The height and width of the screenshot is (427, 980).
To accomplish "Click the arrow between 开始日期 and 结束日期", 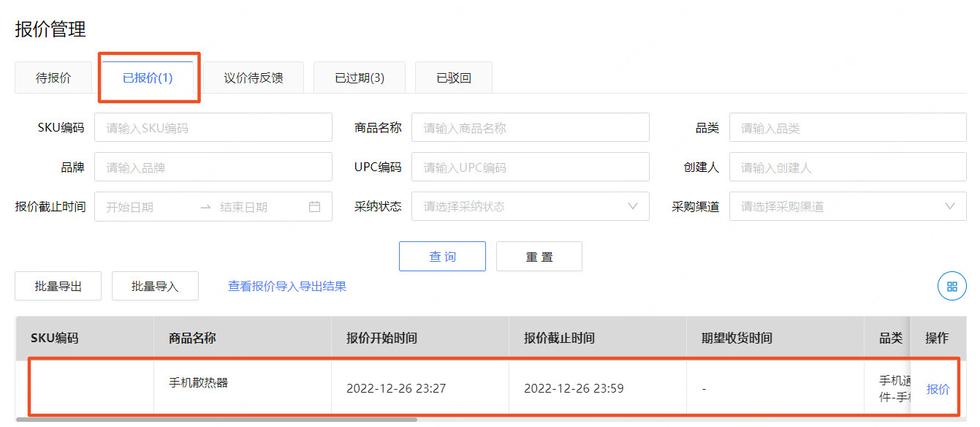I will 205,206.
